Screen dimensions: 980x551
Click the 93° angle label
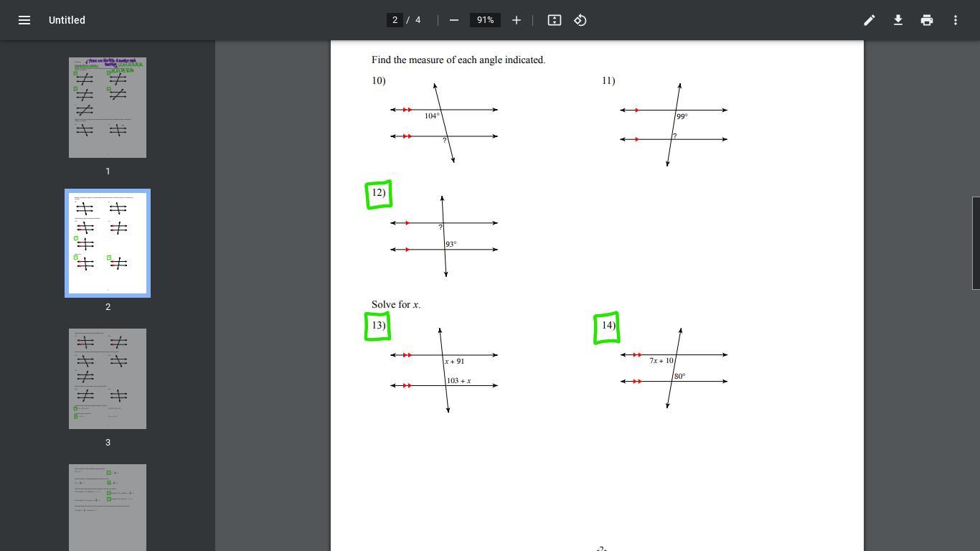[451, 244]
